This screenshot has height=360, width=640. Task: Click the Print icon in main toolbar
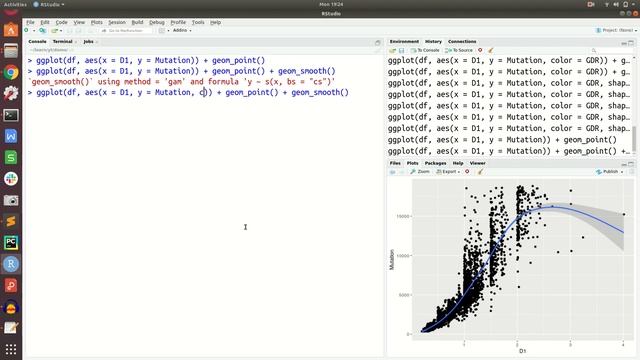pyautogui.click(x=91, y=31)
